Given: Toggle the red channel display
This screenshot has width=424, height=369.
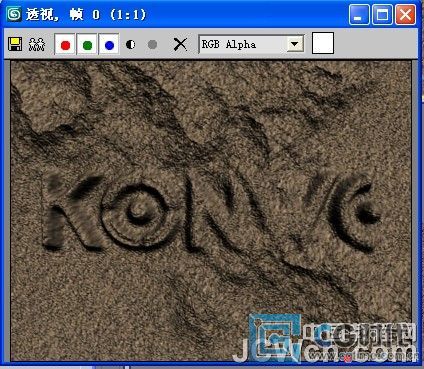Looking at the screenshot, I should pos(65,45).
